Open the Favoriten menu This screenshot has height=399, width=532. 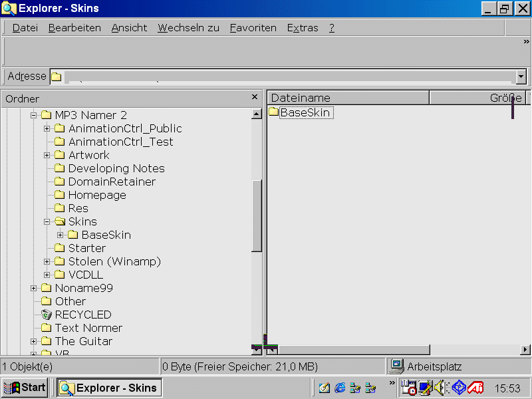(x=253, y=28)
